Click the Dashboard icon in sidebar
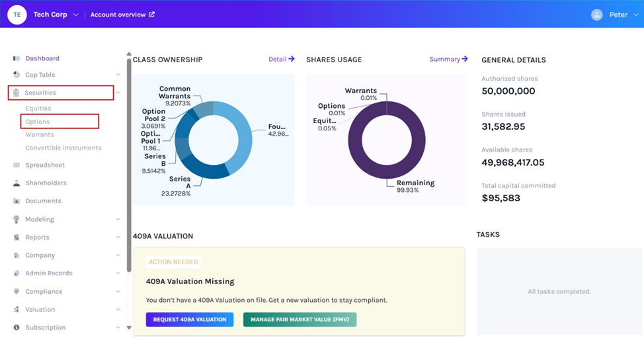644x337 pixels. point(17,58)
